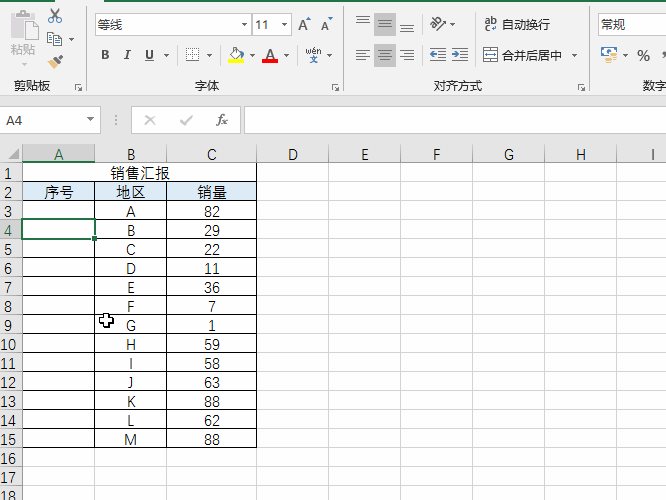666x500 pixels.
Task: Click the 销量 header cell
Action: coord(212,192)
